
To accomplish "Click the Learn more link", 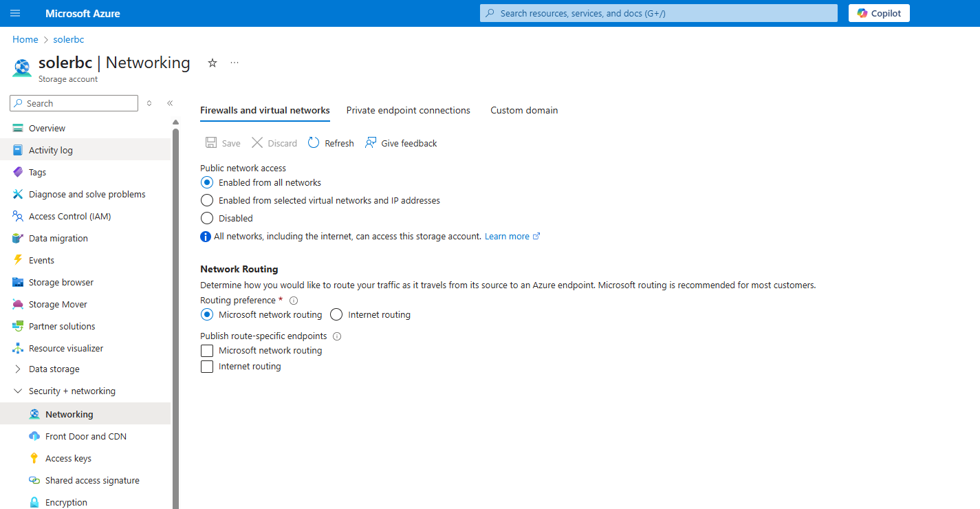I will pyautogui.click(x=507, y=236).
